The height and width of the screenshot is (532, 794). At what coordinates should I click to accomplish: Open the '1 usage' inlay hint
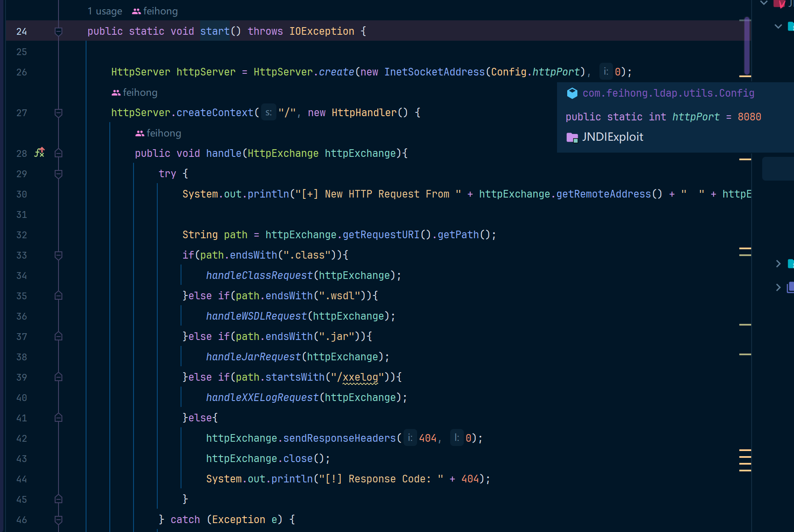click(x=105, y=11)
